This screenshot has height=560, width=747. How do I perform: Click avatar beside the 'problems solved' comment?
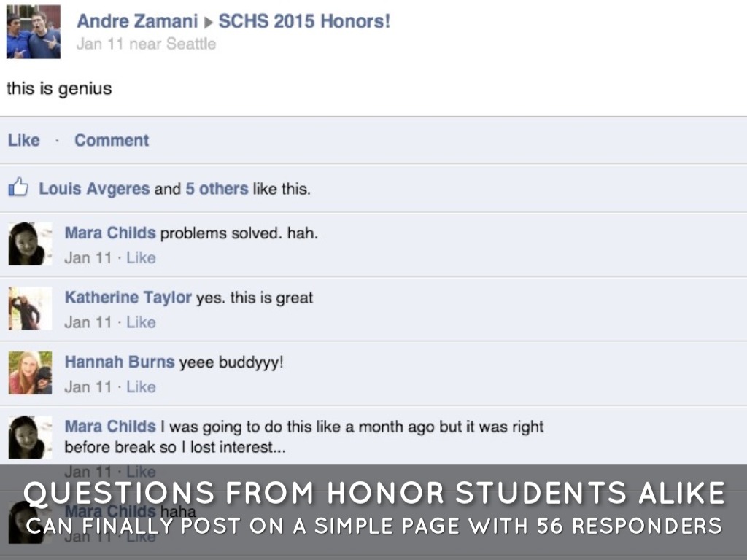[x=30, y=244]
